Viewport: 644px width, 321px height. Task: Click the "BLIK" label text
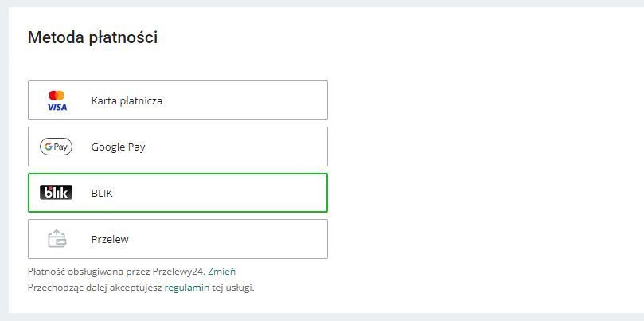coord(102,194)
